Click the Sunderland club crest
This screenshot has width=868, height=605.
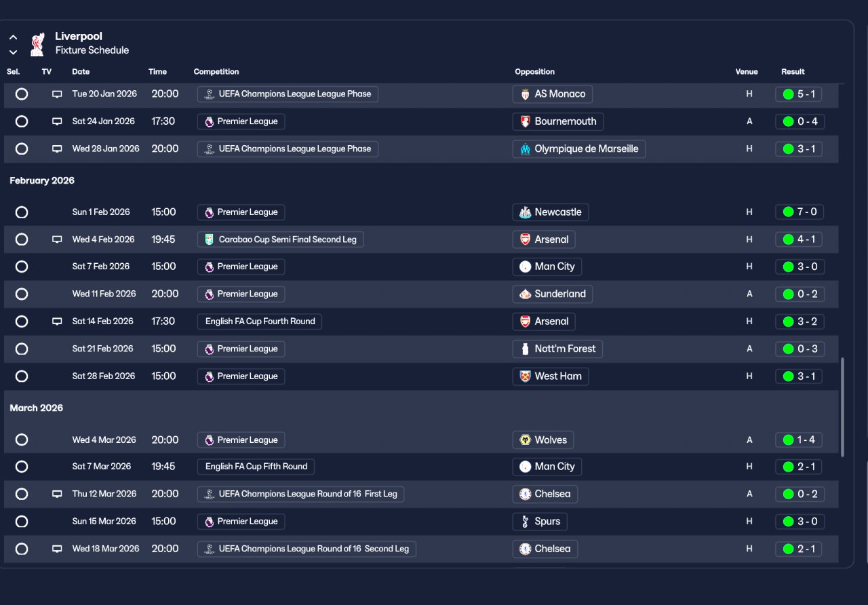[x=525, y=294]
